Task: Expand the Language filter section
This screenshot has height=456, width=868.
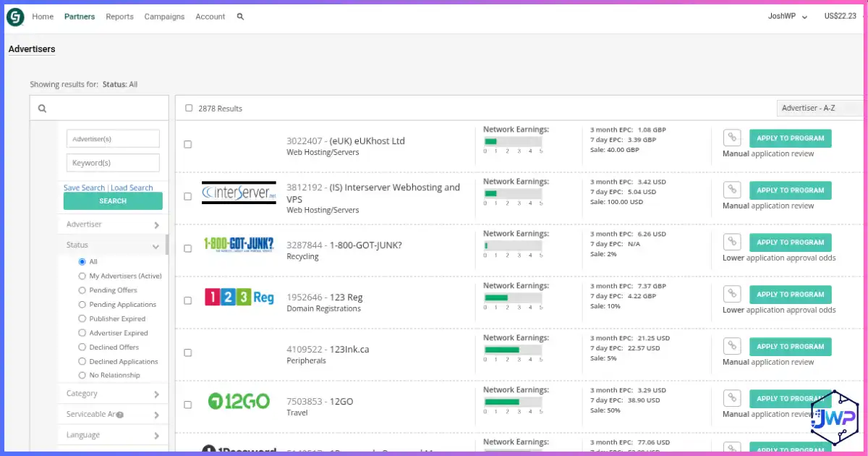Action: 113,435
